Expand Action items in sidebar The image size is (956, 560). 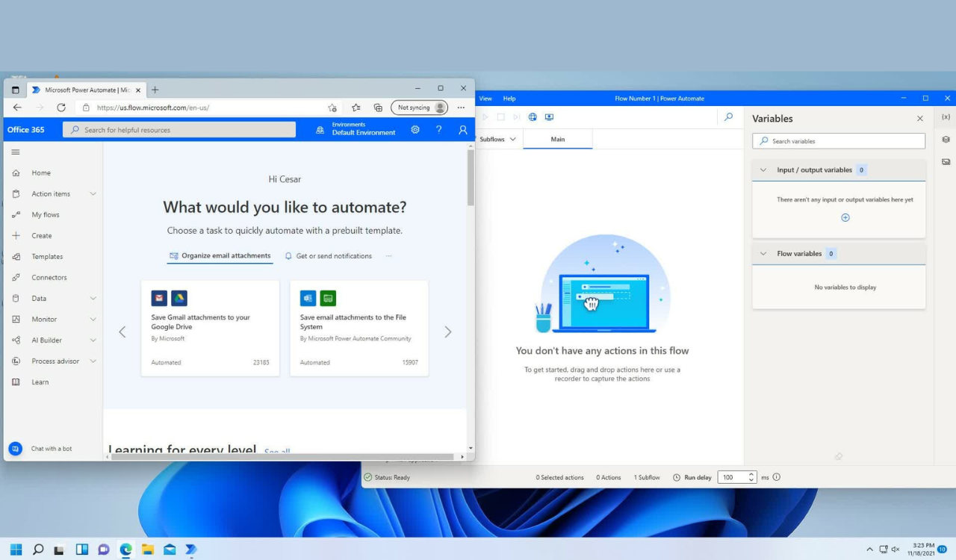(93, 193)
